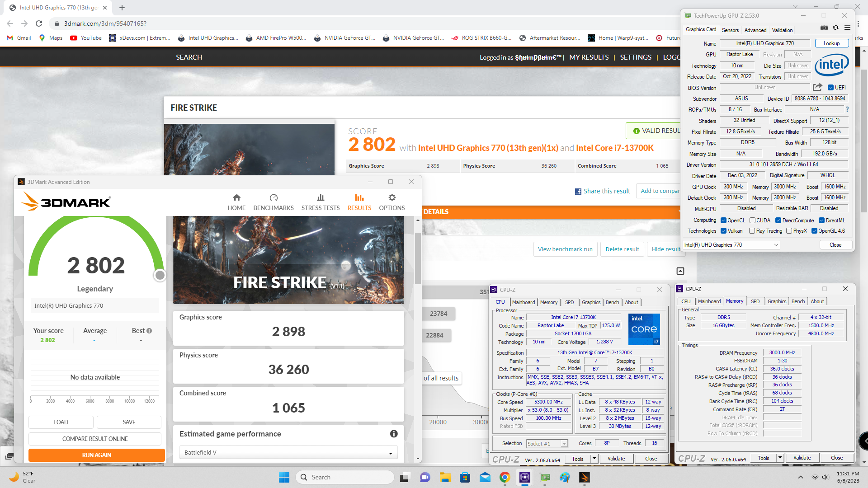Image resolution: width=868 pixels, height=488 pixels.
Task: Open GPU-Z hamburger menu
Action: point(847,28)
